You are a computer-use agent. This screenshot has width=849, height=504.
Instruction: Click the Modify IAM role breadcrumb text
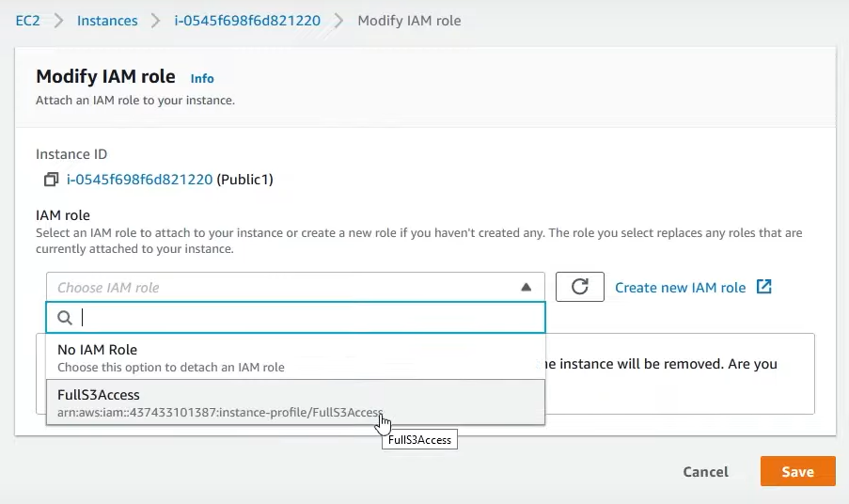pyautogui.click(x=409, y=21)
